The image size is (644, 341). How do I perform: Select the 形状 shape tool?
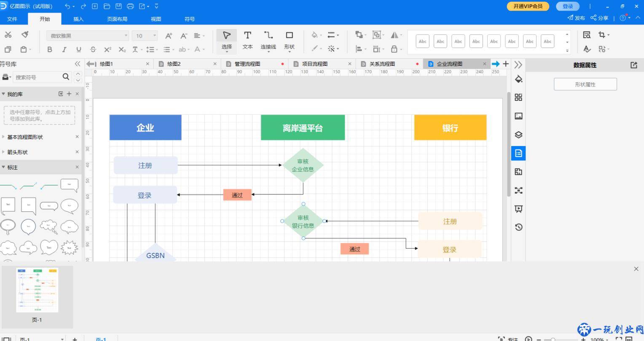(x=289, y=41)
